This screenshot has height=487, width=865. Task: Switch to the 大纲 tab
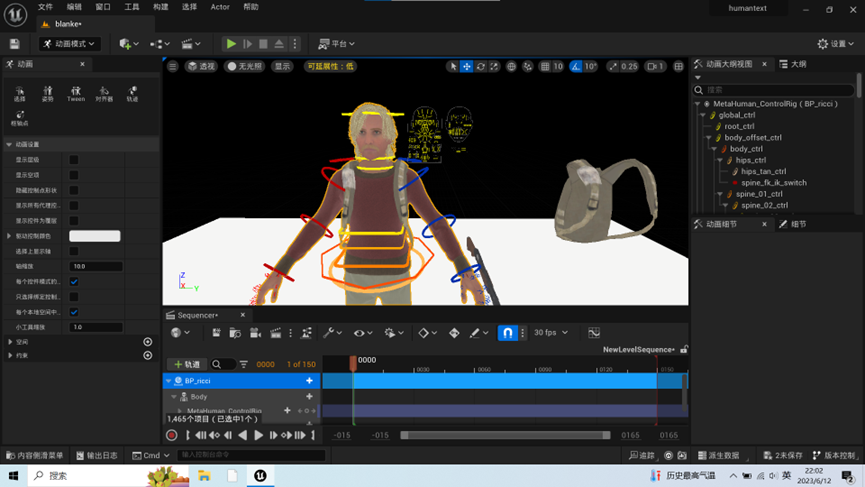(798, 64)
